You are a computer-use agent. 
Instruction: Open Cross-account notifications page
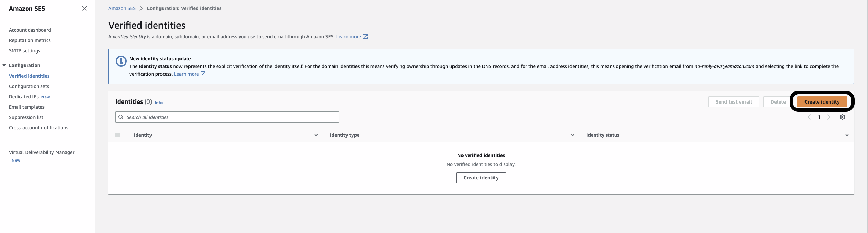(x=39, y=128)
